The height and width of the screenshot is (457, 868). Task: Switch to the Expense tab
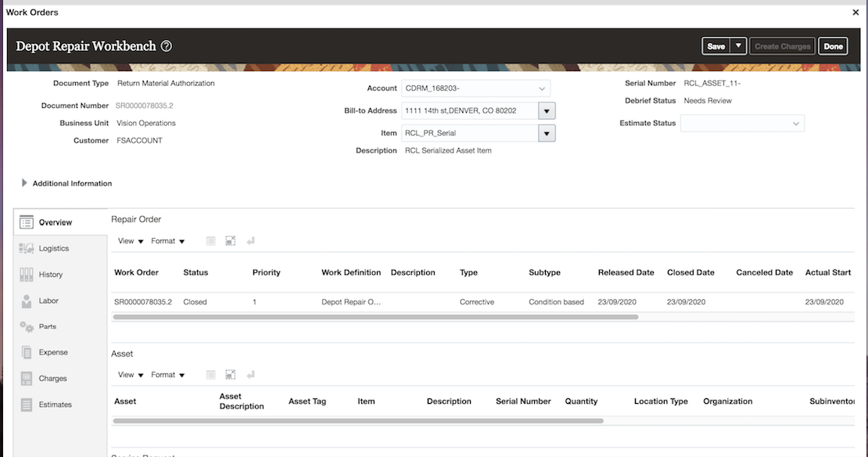pos(60,352)
